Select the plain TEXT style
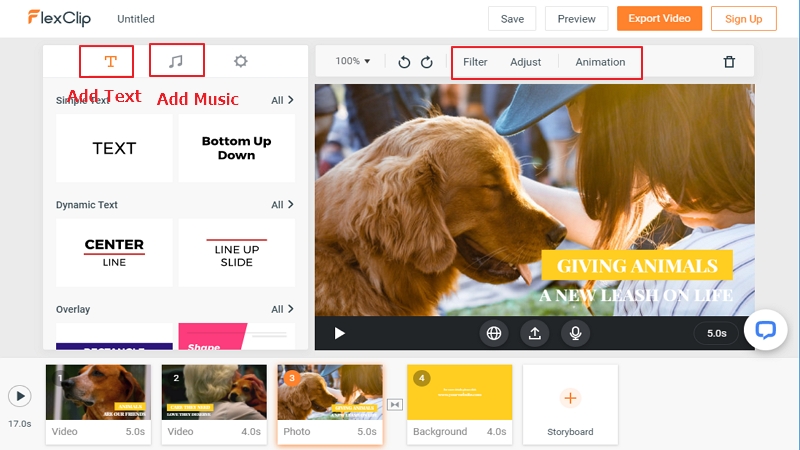The height and width of the screenshot is (450, 800). (x=114, y=148)
